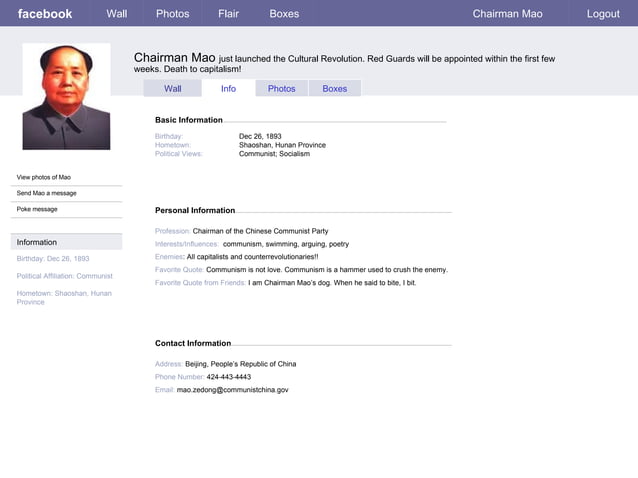
Task: Select the Info profile tab
Action: [x=228, y=88]
